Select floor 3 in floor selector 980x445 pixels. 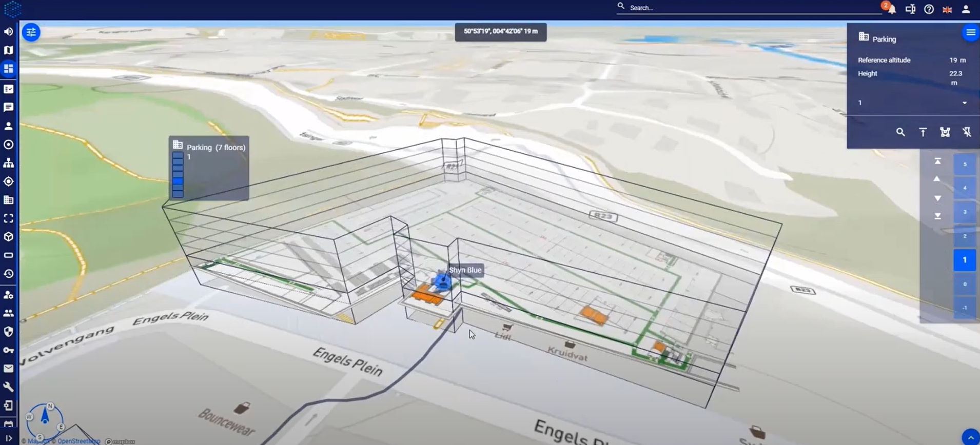(x=965, y=212)
